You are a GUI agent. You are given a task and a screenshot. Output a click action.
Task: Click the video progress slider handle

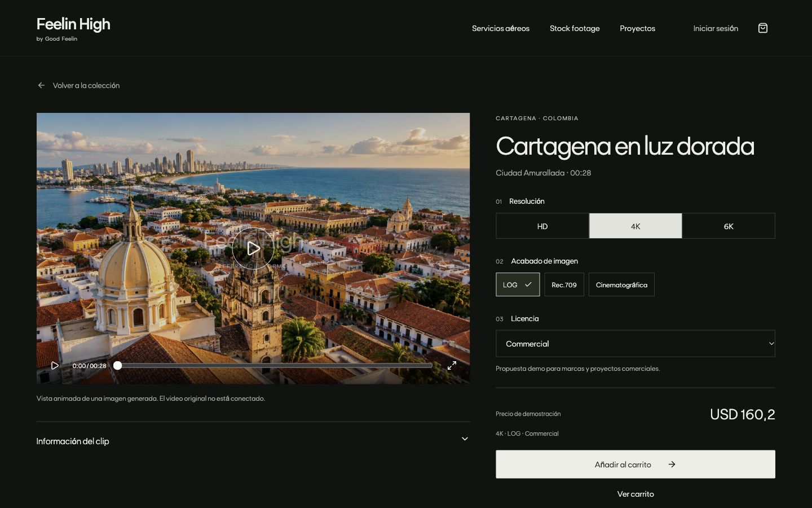click(x=117, y=366)
